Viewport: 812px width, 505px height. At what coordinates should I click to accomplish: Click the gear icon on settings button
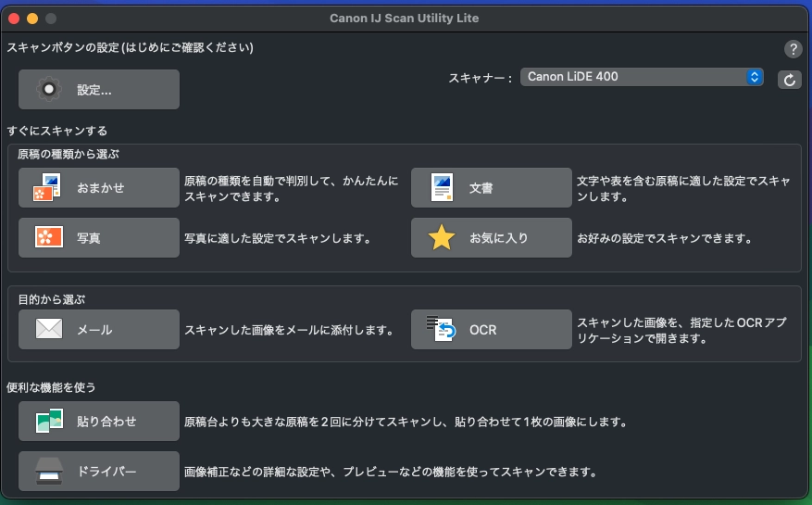49,90
